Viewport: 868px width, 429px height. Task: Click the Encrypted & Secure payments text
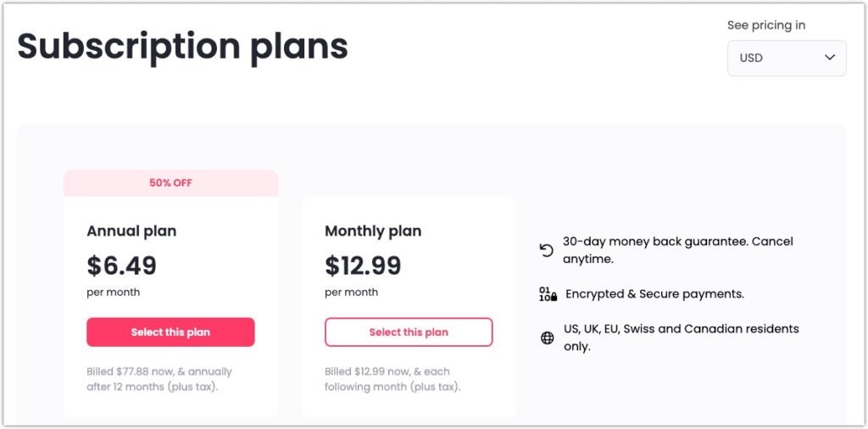click(x=655, y=294)
